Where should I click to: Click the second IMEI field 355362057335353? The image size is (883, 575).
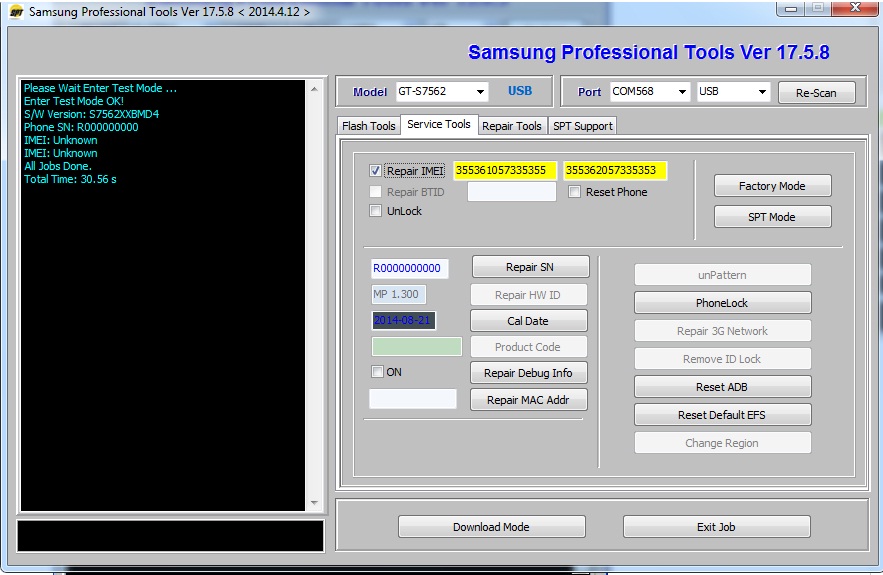coord(615,171)
